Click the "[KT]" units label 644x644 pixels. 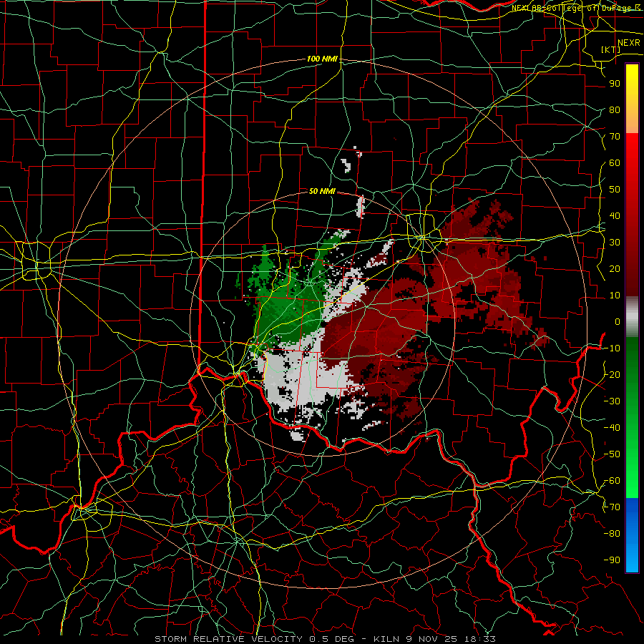coord(611,49)
